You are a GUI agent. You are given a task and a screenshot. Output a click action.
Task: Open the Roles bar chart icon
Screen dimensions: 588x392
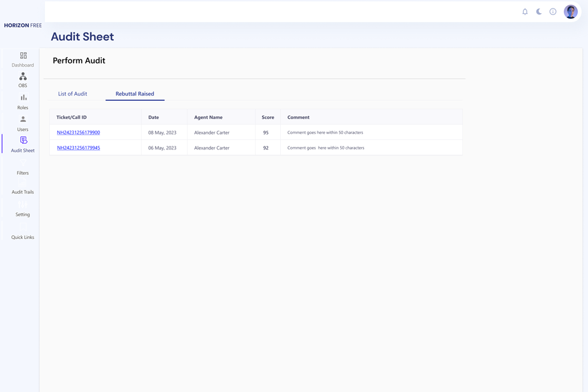coord(23,98)
